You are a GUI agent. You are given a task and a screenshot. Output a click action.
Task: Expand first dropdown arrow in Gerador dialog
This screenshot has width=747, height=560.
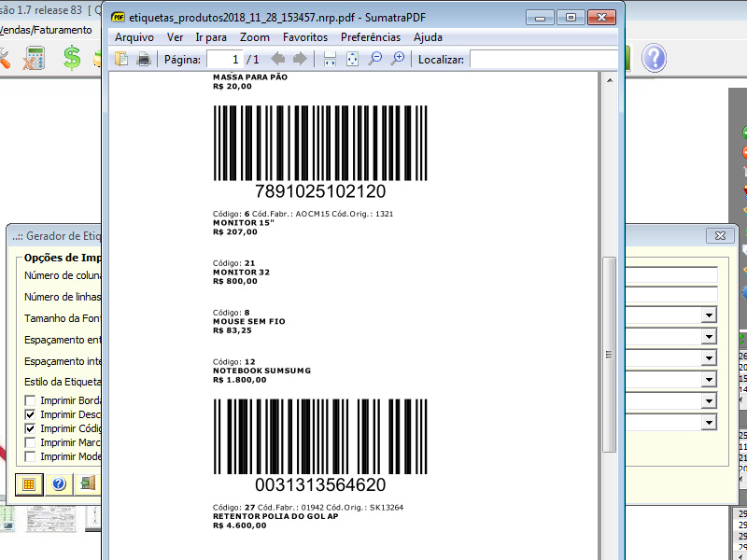coord(709,315)
